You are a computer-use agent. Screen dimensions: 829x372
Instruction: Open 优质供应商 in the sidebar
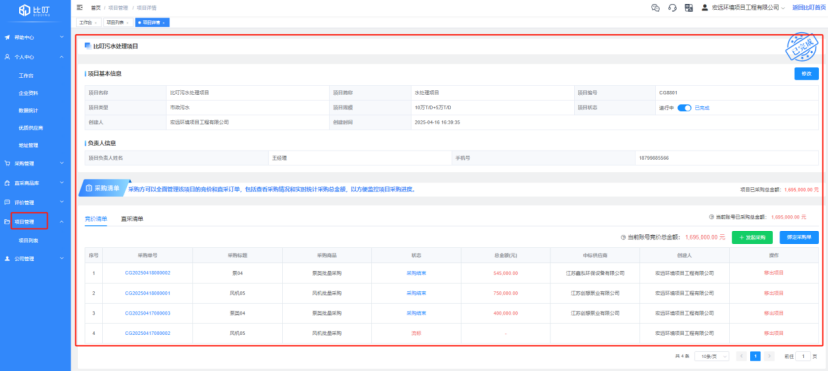pyautogui.click(x=30, y=128)
